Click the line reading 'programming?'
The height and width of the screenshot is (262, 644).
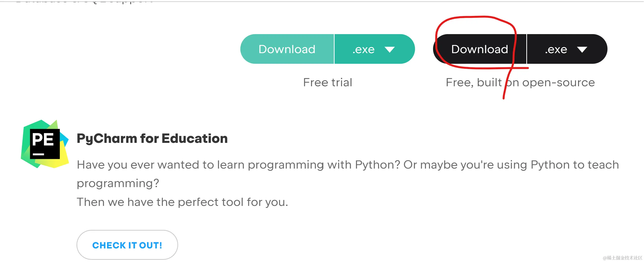[118, 183]
